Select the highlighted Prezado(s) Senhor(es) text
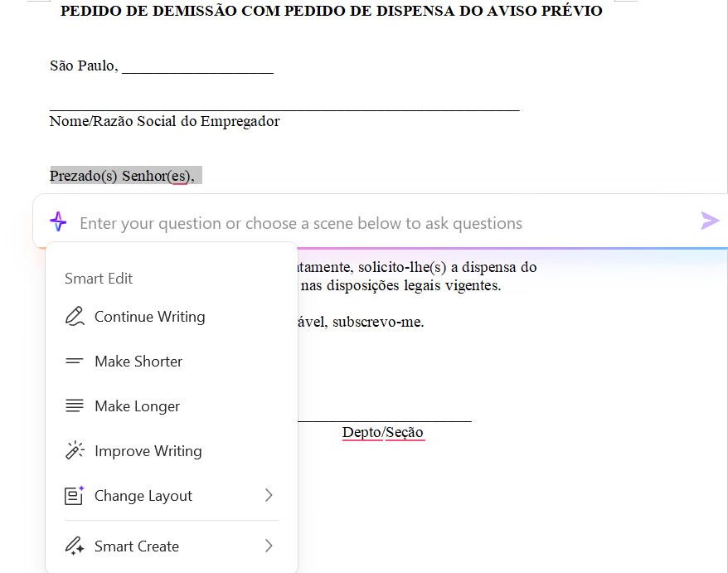The width and height of the screenshot is (728, 573). click(124, 175)
